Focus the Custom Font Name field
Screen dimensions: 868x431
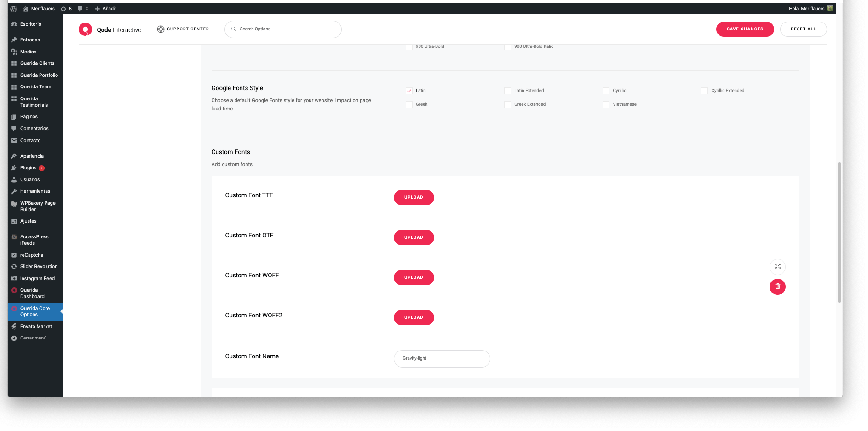tap(442, 358)
